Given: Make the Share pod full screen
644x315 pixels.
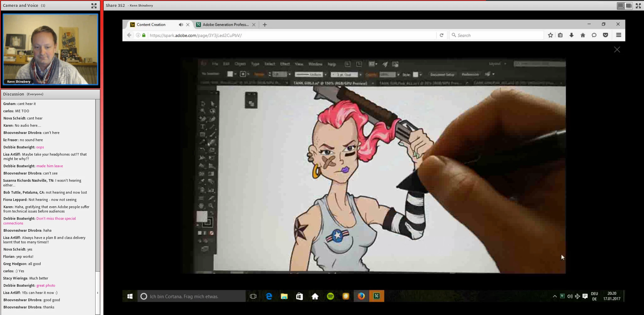Looking at the screenshot, I should (638, 6).
